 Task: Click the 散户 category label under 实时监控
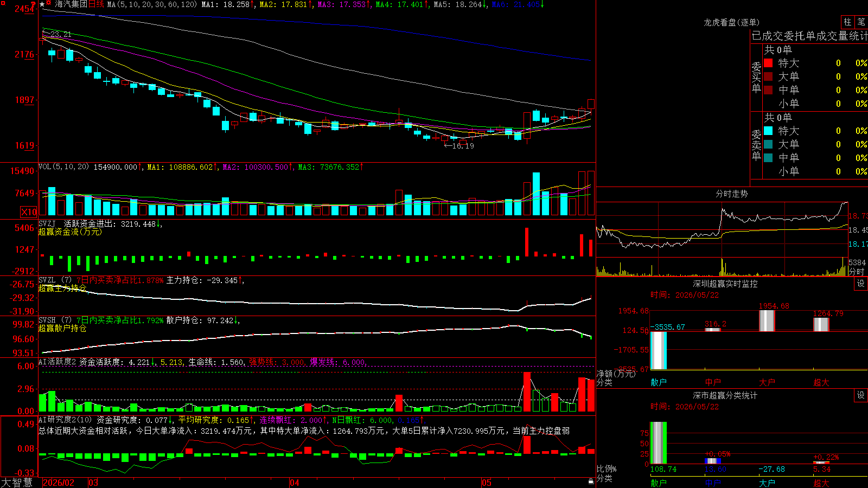659,382
